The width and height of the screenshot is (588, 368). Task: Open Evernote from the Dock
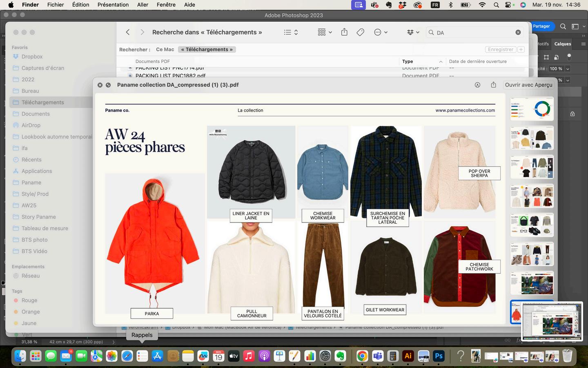(x=341, y=356)
